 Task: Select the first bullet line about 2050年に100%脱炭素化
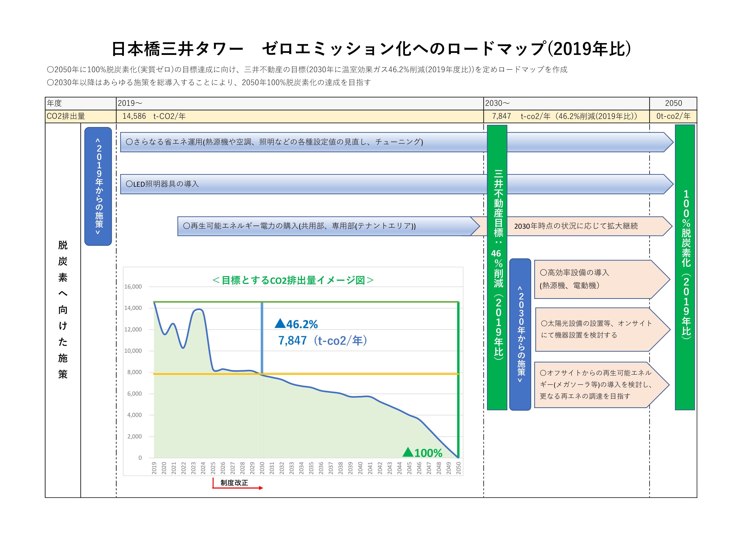coord(307,70)
